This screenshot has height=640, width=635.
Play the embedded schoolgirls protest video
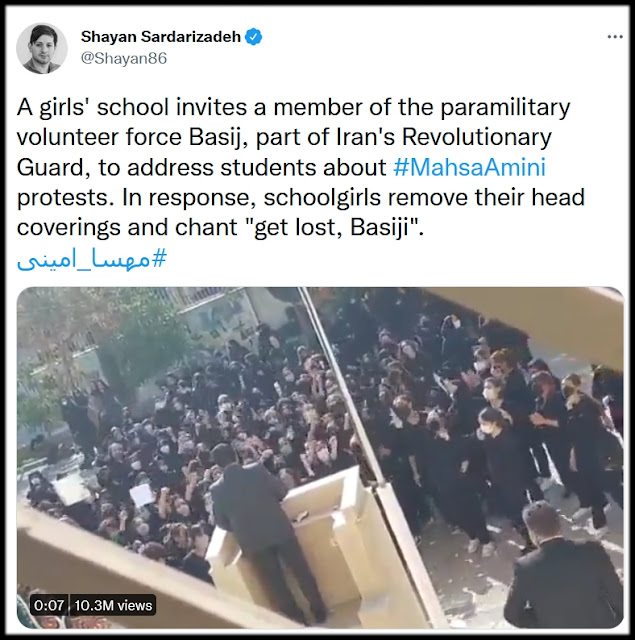(x=320, y=458)
